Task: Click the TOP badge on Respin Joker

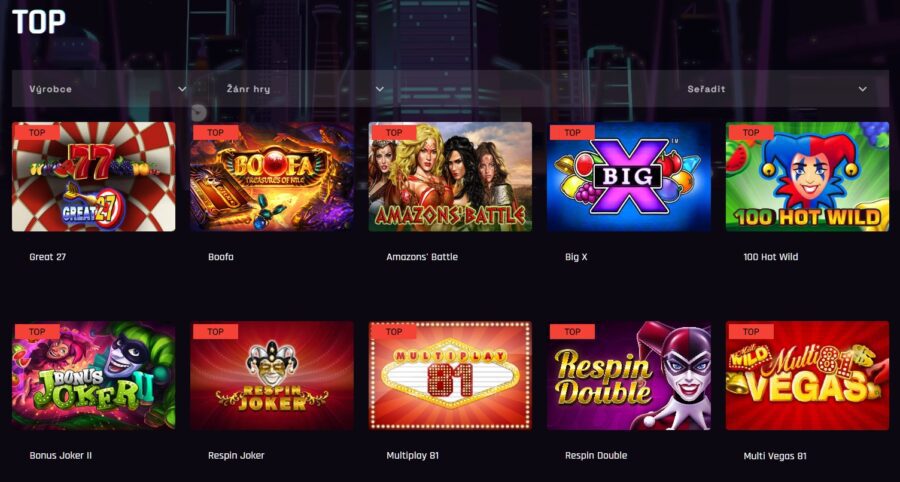Action: (x=215, y=332)
